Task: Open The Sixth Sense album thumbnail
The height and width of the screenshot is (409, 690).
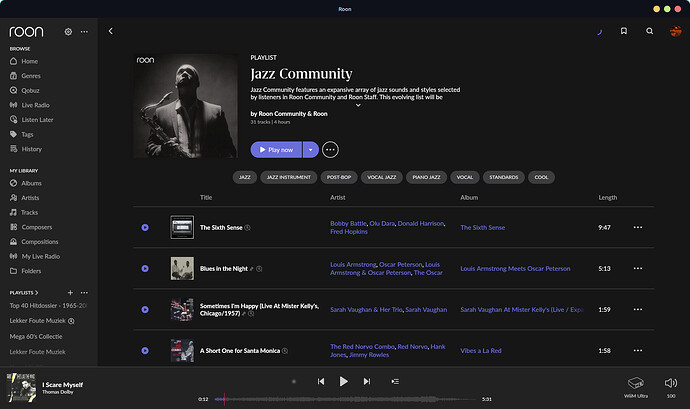Action: (182, 227)
